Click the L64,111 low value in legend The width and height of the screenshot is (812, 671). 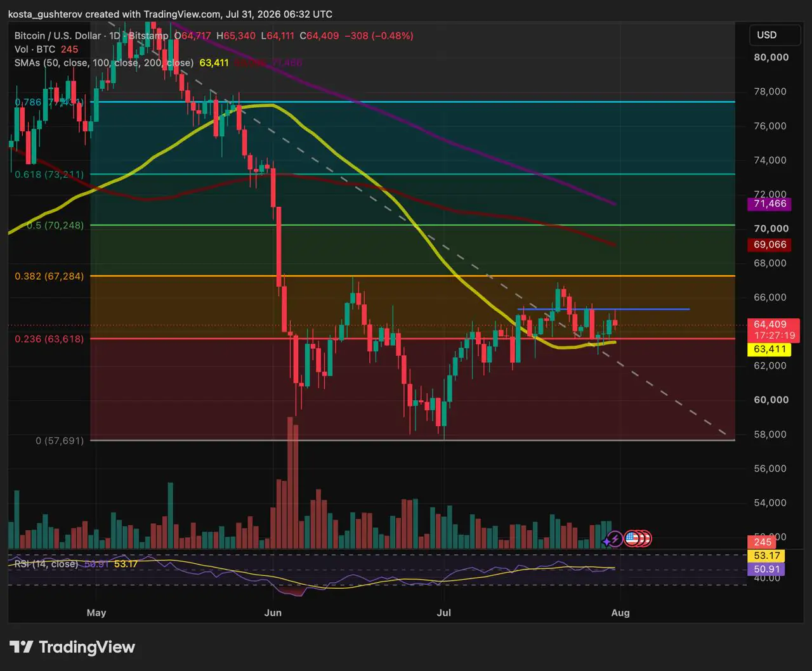278,36
